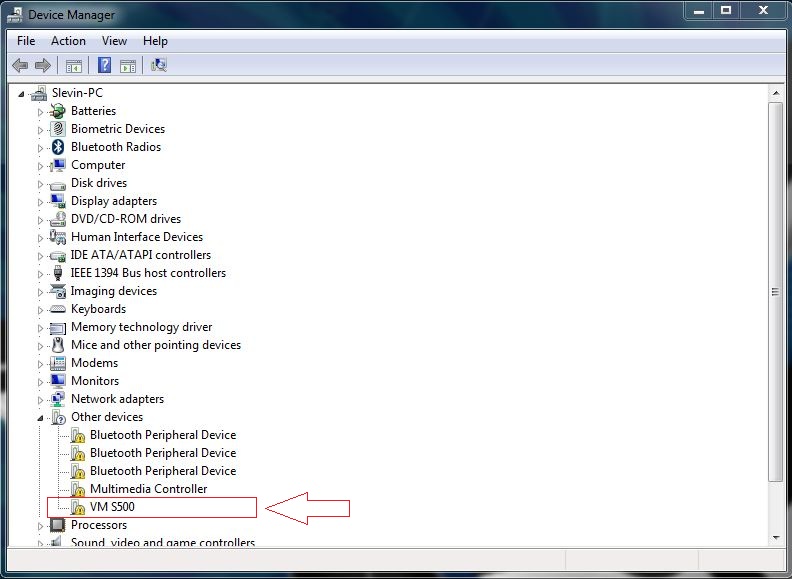Viewport: 792px width, 579px height.
Task: Maximize the Device Manager window
Action: click(x=726, y=11)
